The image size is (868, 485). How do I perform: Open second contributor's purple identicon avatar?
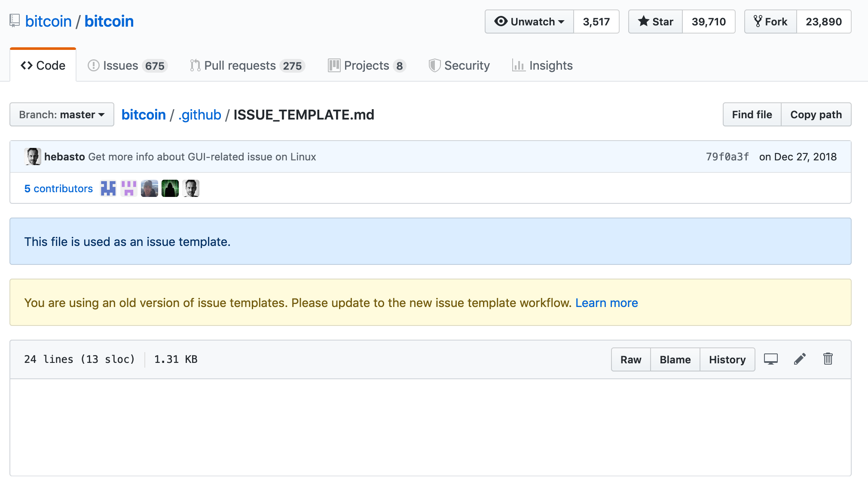(x=129, y=188)
